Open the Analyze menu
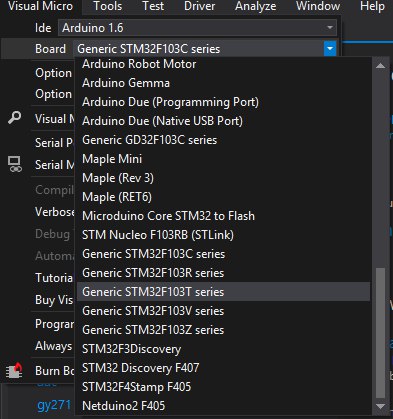 (255, 6)
